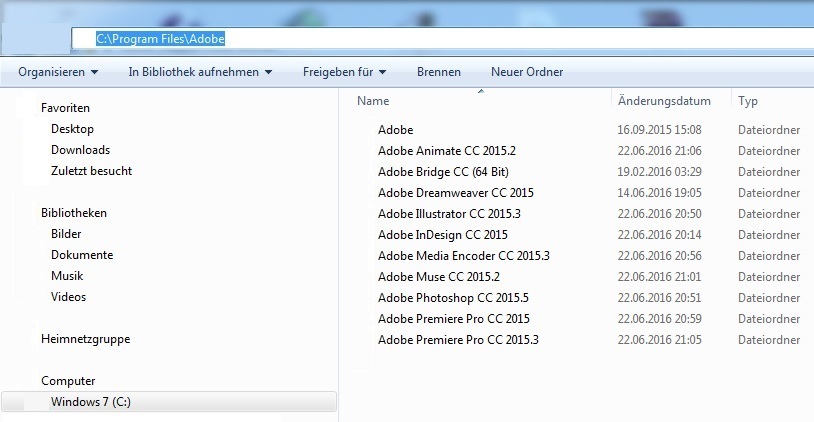
Task: Select the Adobe Illustrator CC 2015.3 folder
Action: pos(449,214)
